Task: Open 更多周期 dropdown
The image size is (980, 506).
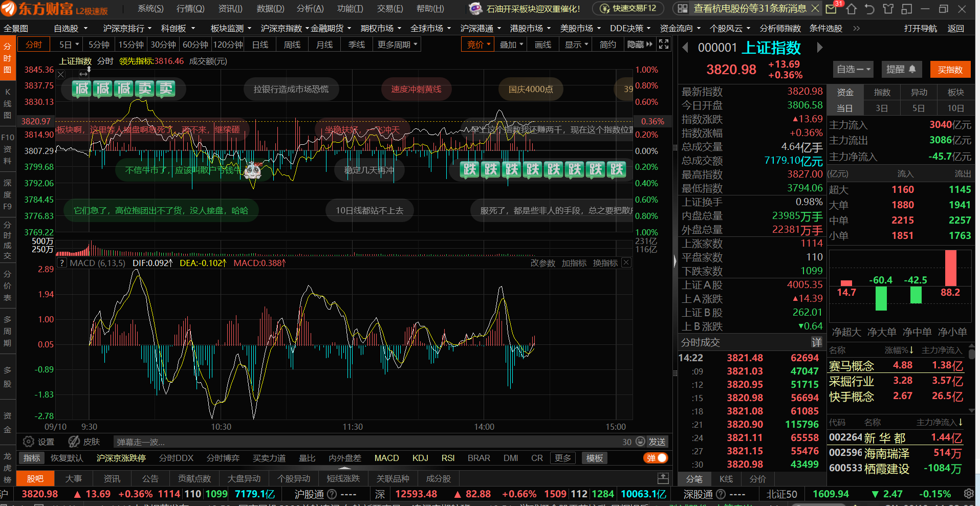Action: [398, 45]
